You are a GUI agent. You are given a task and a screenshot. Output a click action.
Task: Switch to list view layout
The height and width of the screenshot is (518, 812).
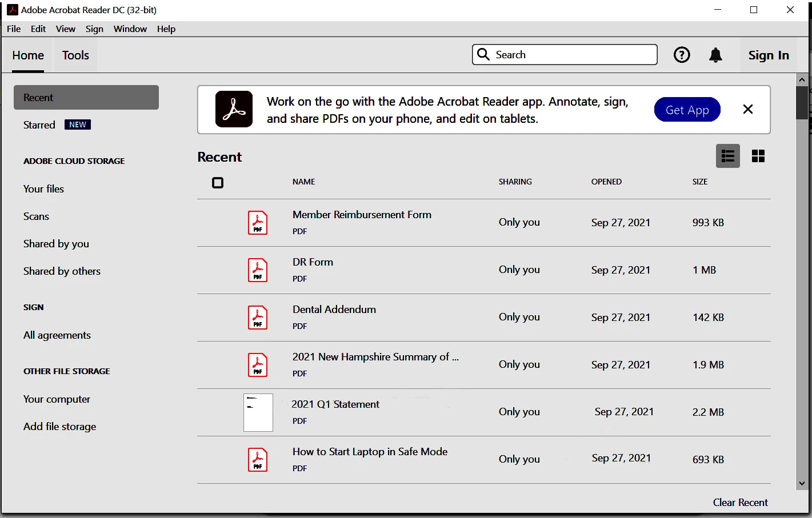728,156
